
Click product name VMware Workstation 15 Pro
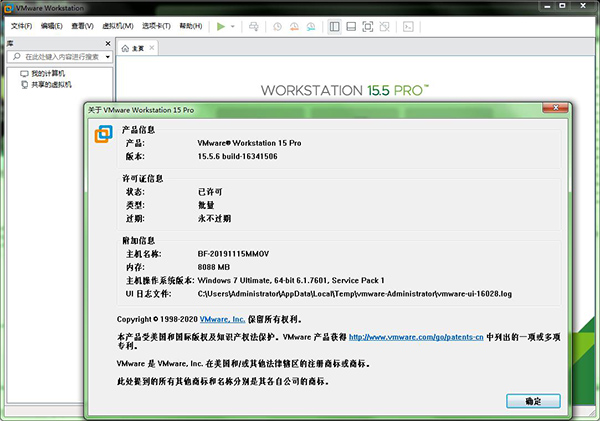(x=249, y=143)
